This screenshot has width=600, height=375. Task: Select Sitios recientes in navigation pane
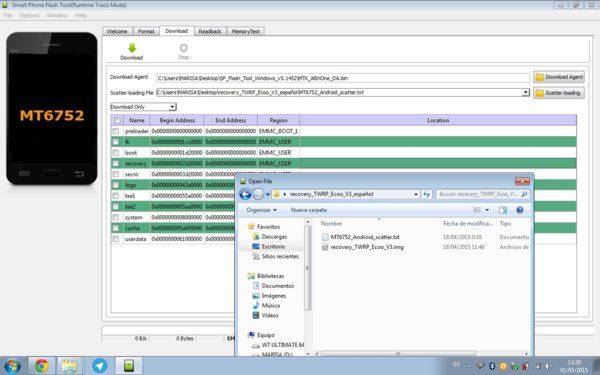coord(276,256)
